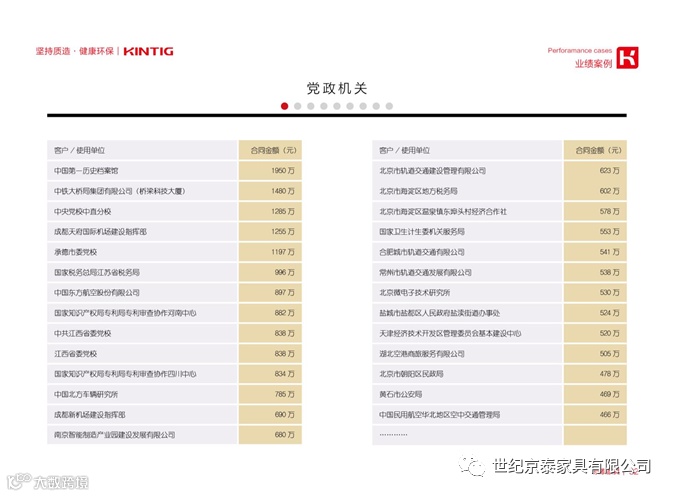
Task: Click the amount 1285 万
Action: 283,212
